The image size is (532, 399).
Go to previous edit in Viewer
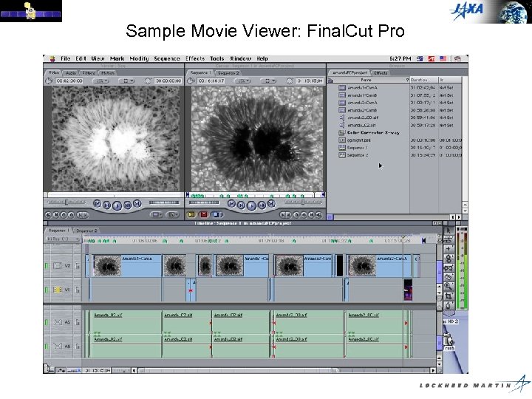pyautogui.click(x=97, y=204)
